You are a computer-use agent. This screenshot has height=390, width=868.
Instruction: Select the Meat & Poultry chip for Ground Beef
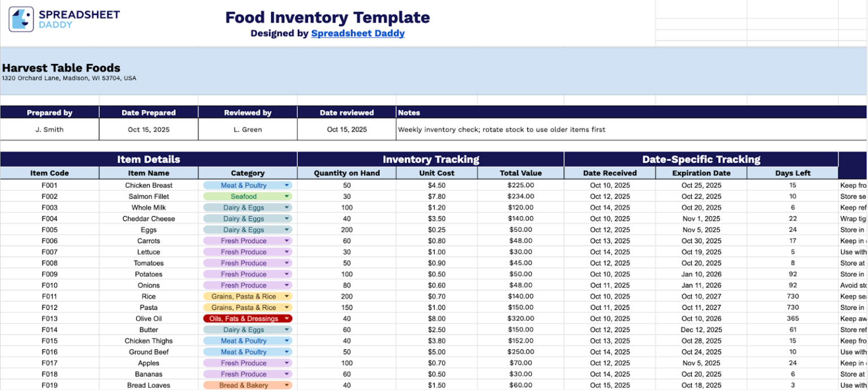[248, 352]
